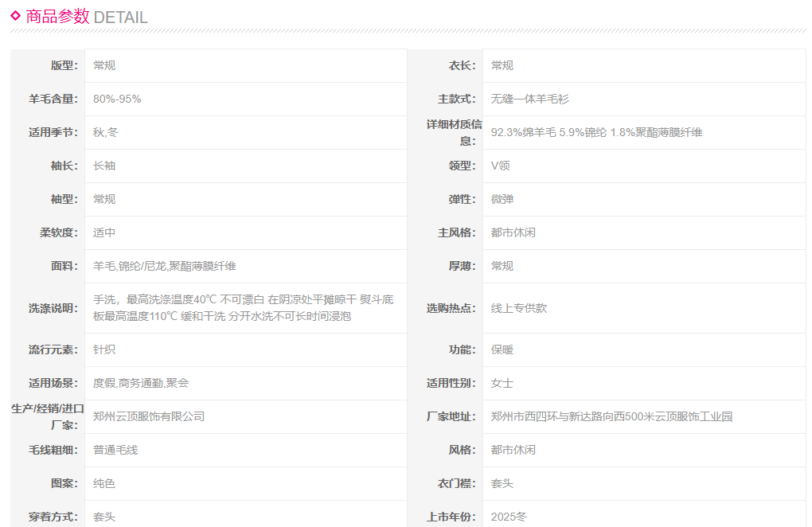Screen dimensions: 812x527
Task: Click the 上市年份 value 2025冬
Action: click(509, 517)
